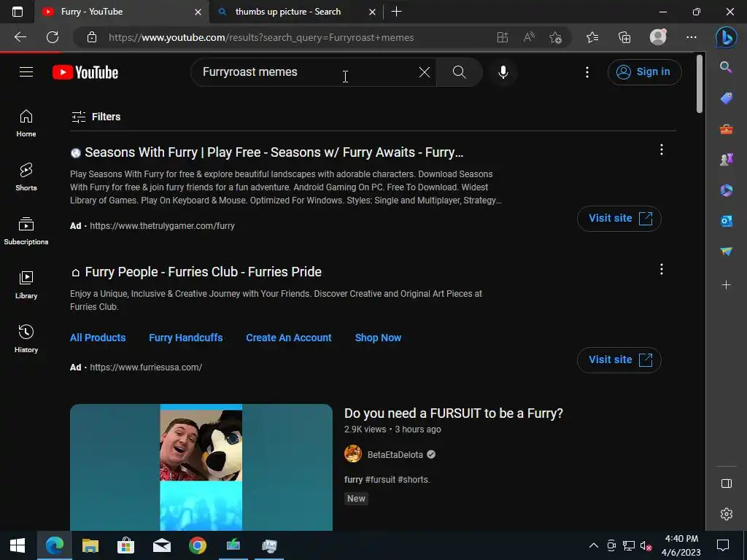The height and width of the screenshot is (560, 747).
Task: Open Edge profile avatar
Action: pyautogui.click(x=659, y=36)
